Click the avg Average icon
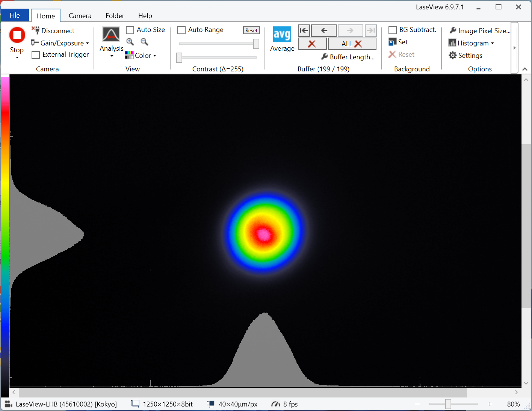Viewport: 532px width, 411px height. [x=282, y=35]
